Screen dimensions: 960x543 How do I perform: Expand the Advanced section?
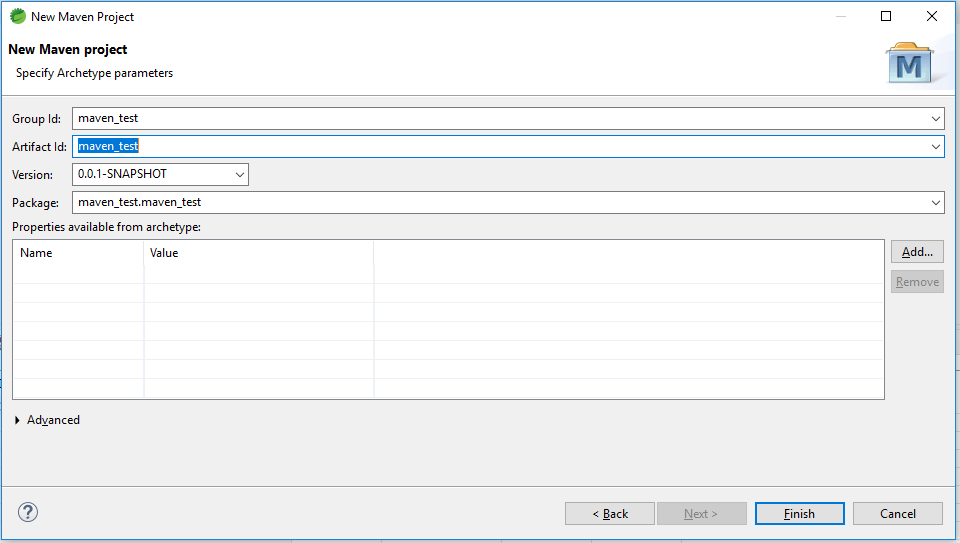17,420
